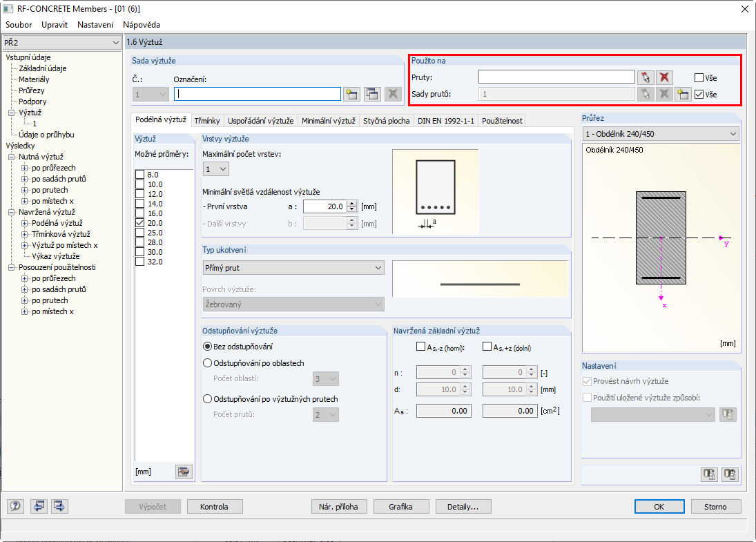Screen dimensions: 756x542
Task: Expand Podélná výztuž tree node
Action: 25,223
